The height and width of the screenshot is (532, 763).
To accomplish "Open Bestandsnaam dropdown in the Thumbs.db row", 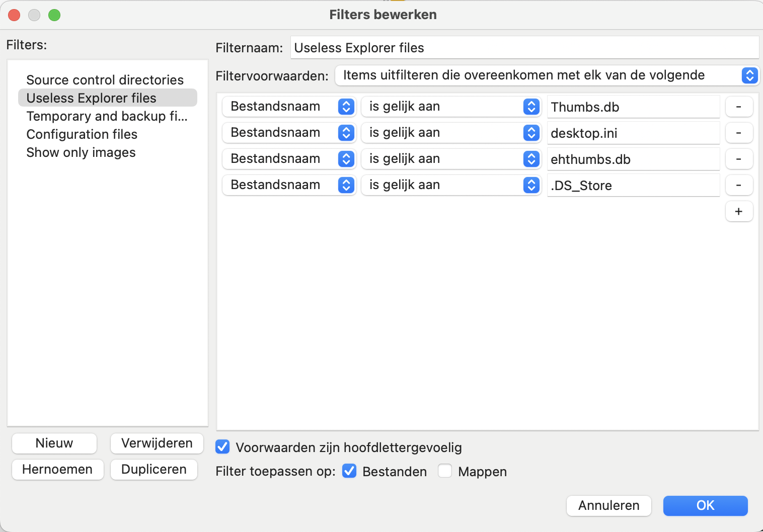I will tap(289, 107).
